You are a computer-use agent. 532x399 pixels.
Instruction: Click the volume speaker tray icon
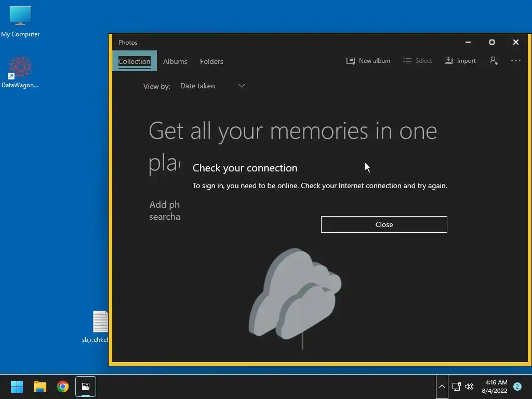469,387
